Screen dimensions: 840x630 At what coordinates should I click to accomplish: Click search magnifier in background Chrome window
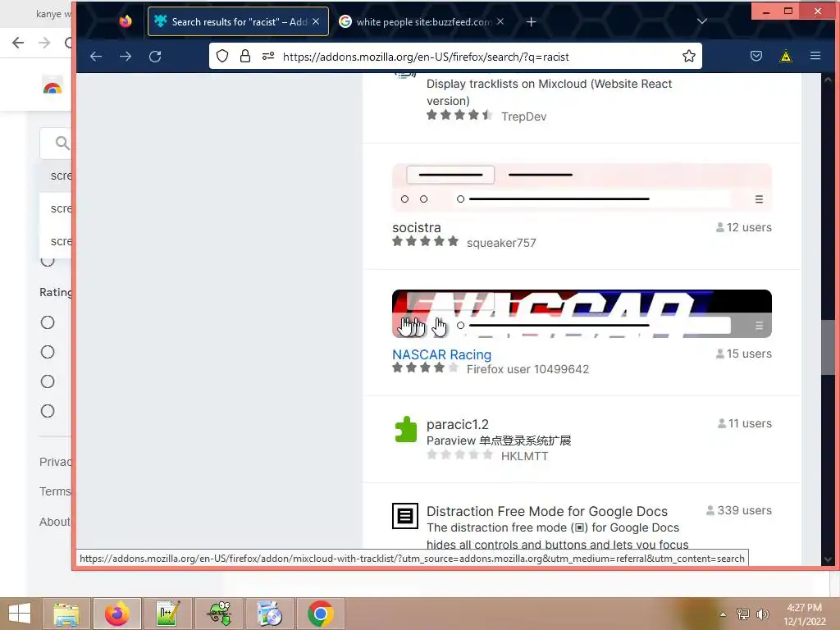click(62, 143)
